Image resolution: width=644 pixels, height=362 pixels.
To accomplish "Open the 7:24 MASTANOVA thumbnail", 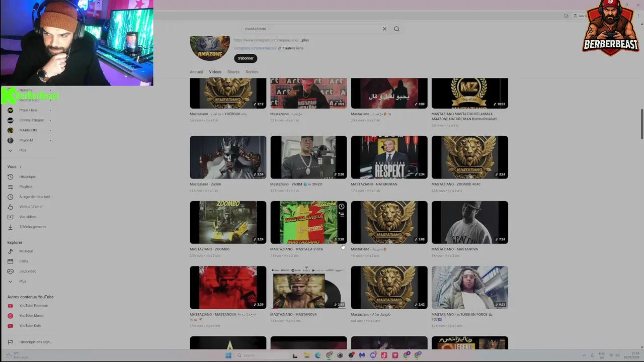I will (x=470, y=222).
